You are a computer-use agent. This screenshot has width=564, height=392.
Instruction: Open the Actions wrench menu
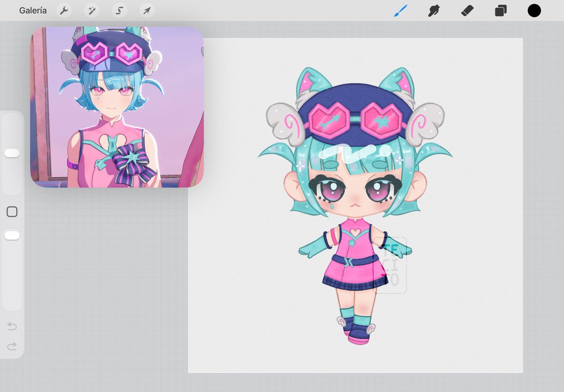(x=64, y=10)
